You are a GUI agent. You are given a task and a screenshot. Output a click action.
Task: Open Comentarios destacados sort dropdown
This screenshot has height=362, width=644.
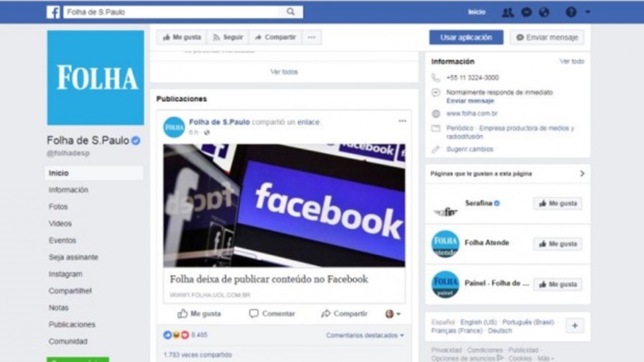[x=365, y=335]
